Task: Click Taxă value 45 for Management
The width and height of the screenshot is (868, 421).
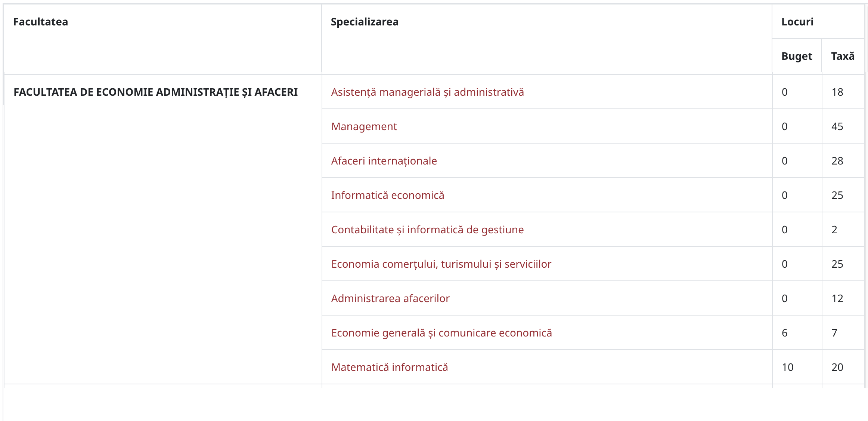Action: pyautogui.click(x=837, y=126)
